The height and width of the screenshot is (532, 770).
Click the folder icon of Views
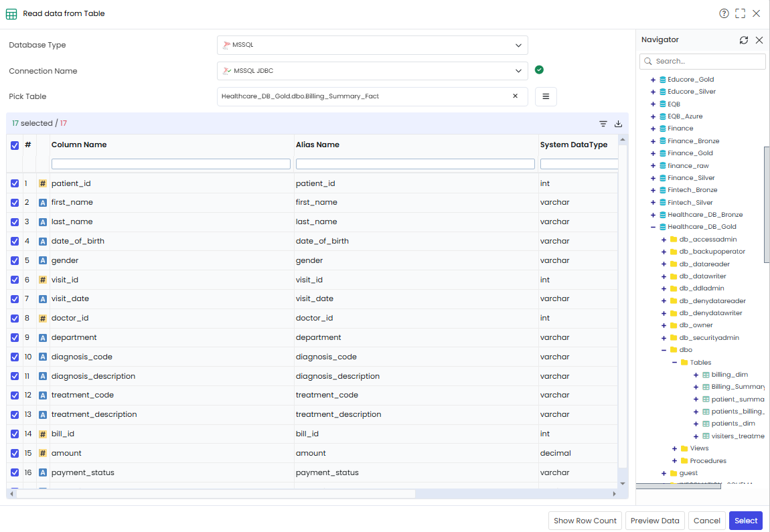click(x=684, y=448)
